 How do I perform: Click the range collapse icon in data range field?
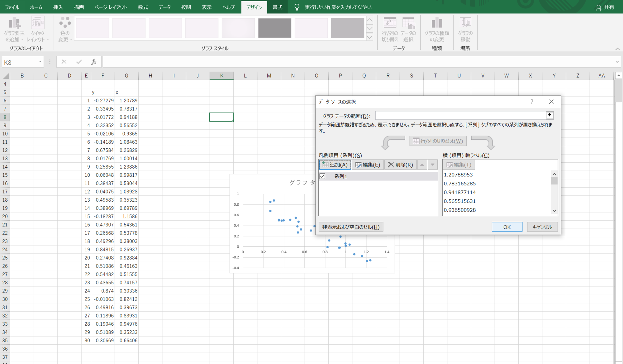(x=549, y=115)
